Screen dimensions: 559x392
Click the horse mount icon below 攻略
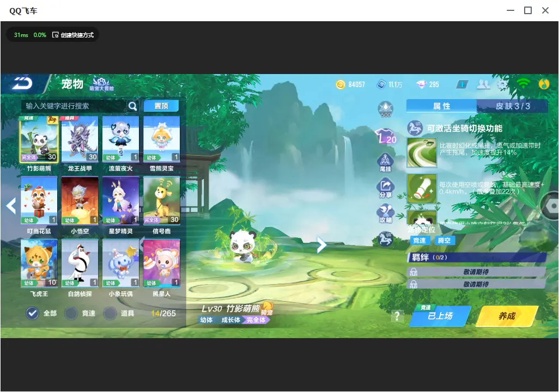click(385, 239)
